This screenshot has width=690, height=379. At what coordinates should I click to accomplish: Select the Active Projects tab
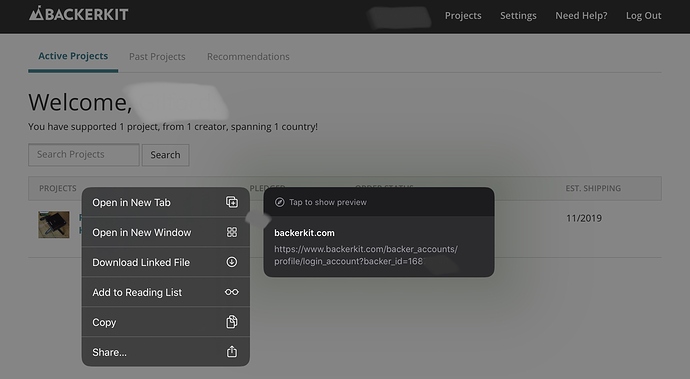coord(73,56)
